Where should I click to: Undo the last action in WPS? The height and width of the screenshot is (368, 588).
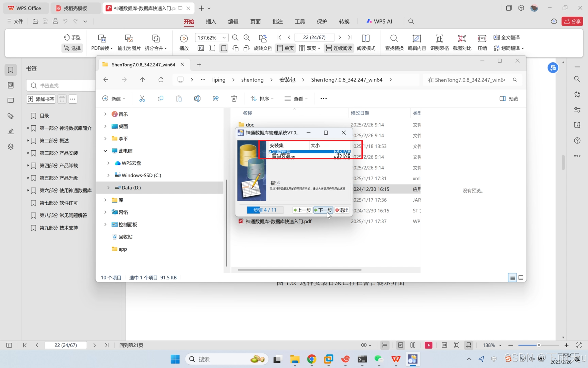pos(65,21)
